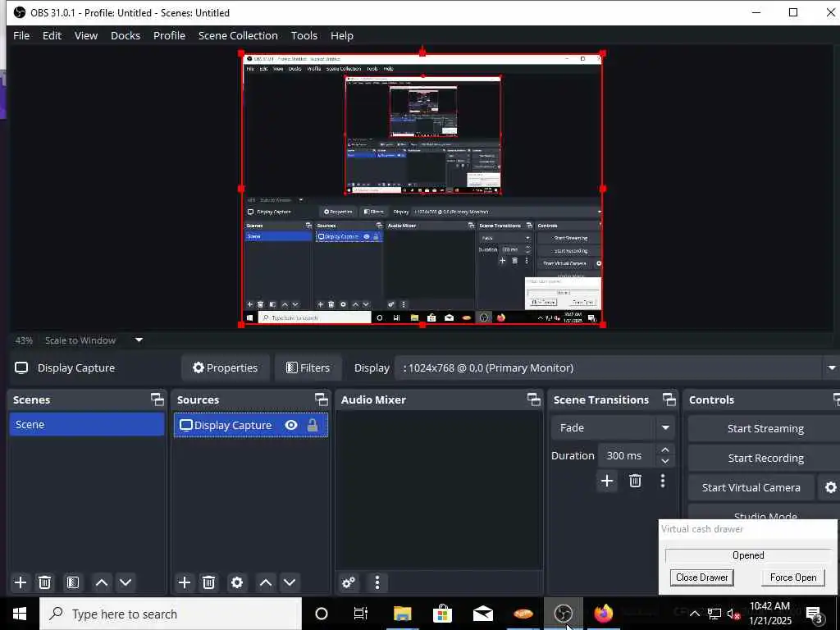Image resolution: width=840 pixels, height=630 pixels.
Task: Open scene transition three-dot properties menu
Action: coord(663,481)
